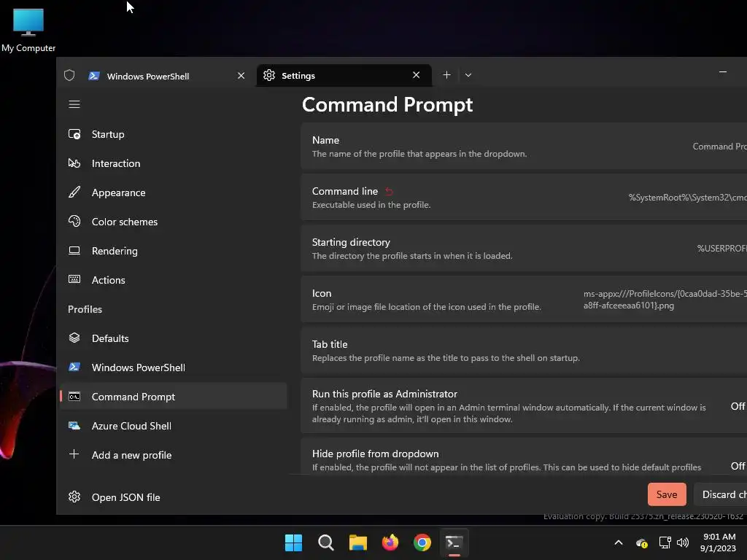Click the Interaction cursor icon

[74, 163]
